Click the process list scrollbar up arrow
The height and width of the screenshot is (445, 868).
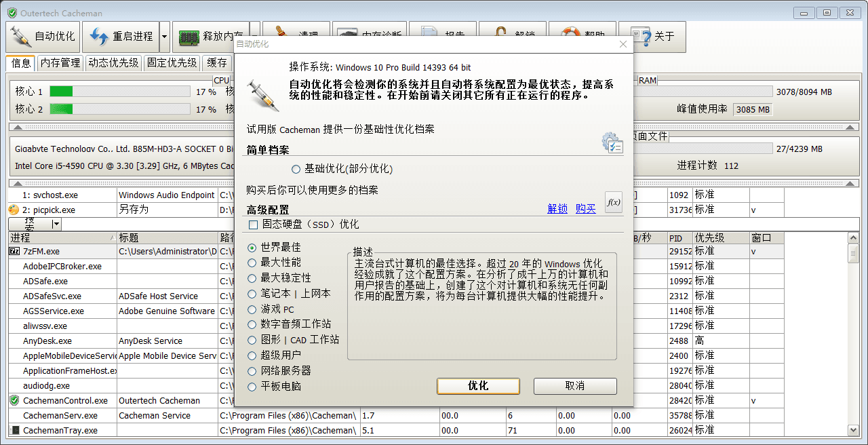coord(854,238)
